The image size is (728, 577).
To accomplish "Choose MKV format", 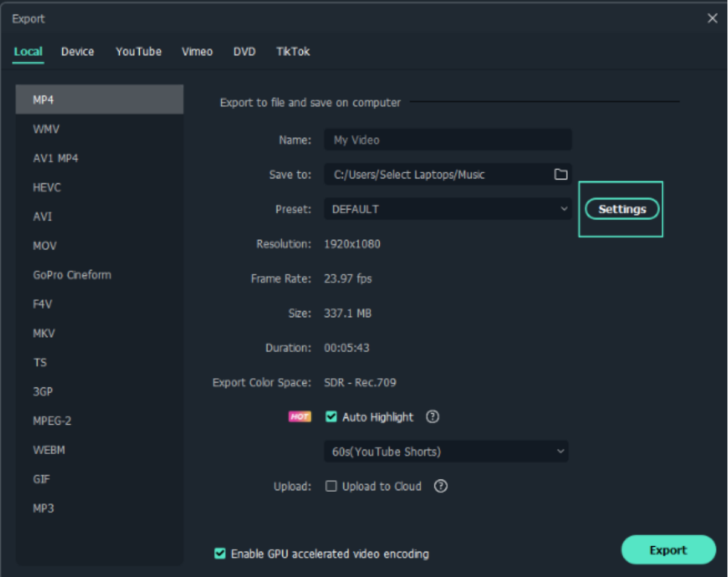I will point(100,334).
